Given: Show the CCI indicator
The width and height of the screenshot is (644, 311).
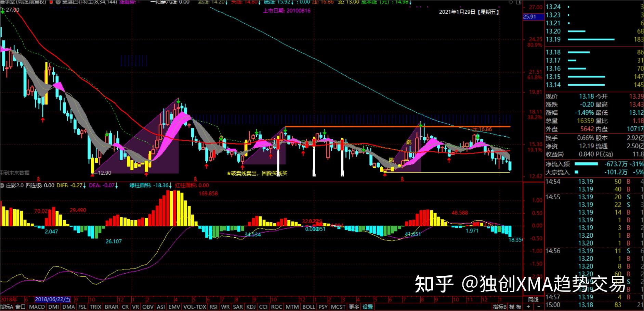Looking at the screenshot, I should click(x=263, y=307).
